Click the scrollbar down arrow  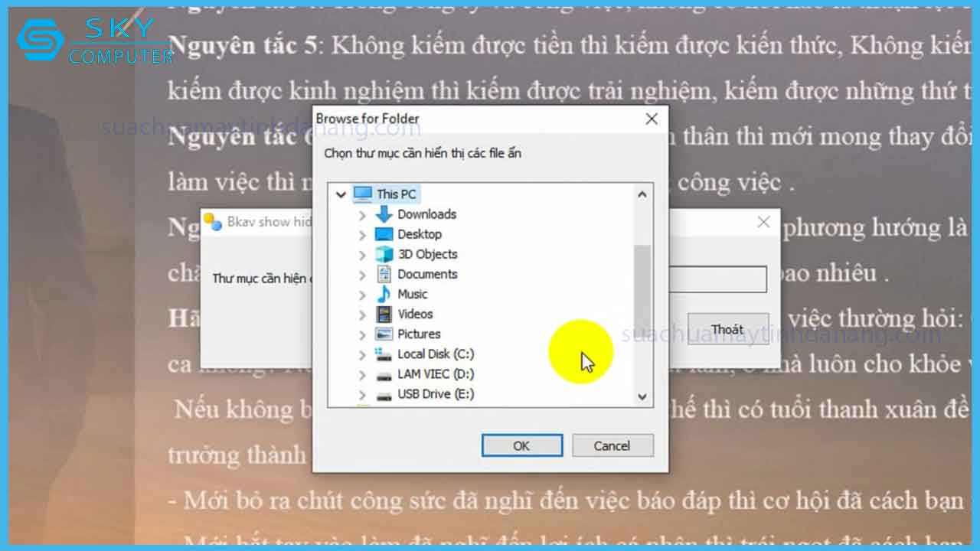point(644,396)
